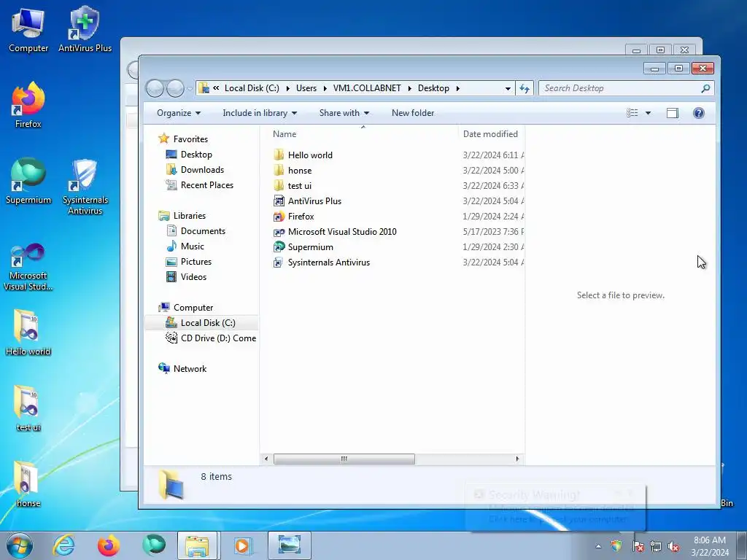
Task: Select the AntiVirus Plus shortcut in list
Action: [314, 201]
